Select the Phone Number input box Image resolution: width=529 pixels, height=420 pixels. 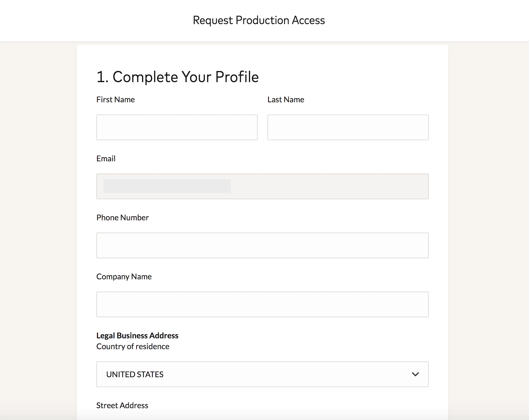262,245
